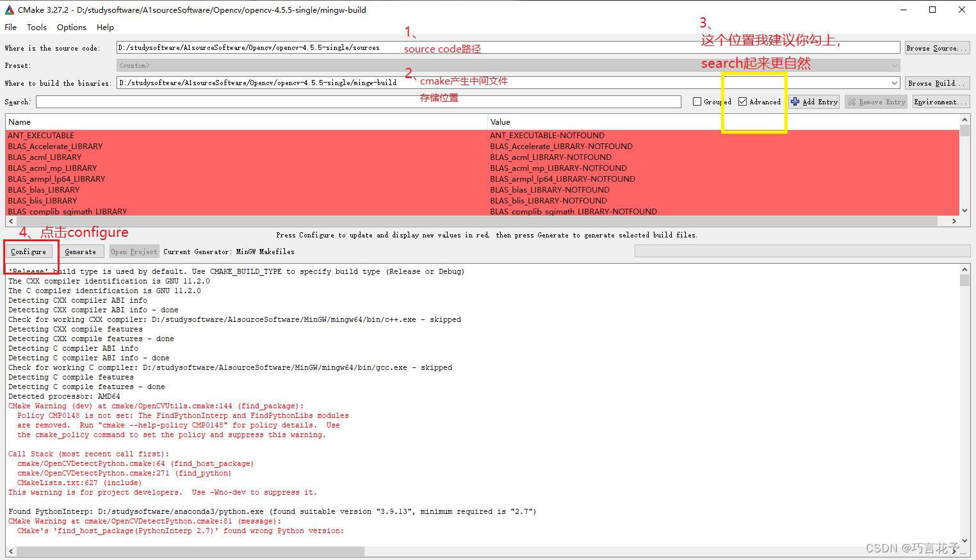Click 'The CXX compiler identification' log line
976x560 pixels.
tap(109, 281)
